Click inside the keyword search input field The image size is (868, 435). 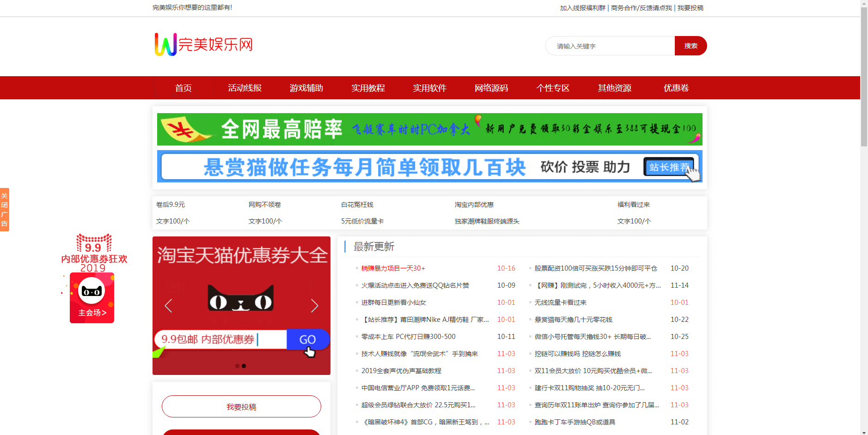point(610,46)
